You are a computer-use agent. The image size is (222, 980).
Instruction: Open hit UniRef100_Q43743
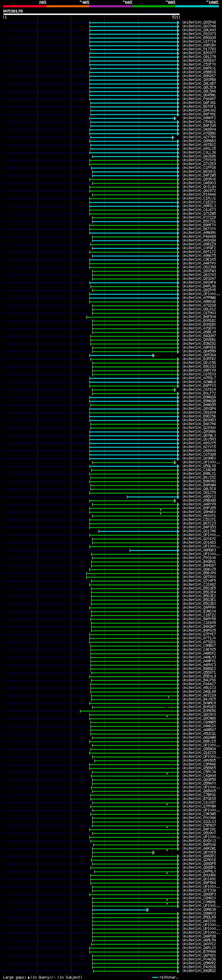tap(199, 275)
